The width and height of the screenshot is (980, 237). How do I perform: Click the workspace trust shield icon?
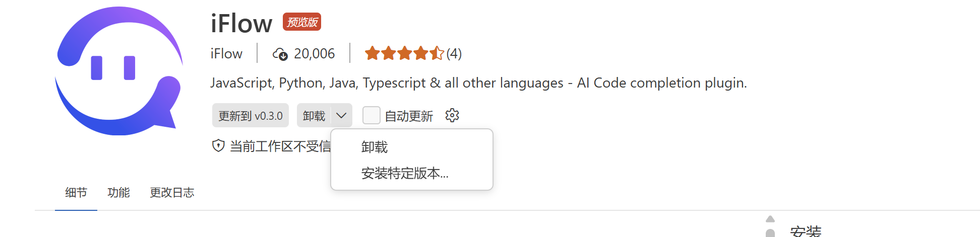pyautogui.click(x=218, y=146)
